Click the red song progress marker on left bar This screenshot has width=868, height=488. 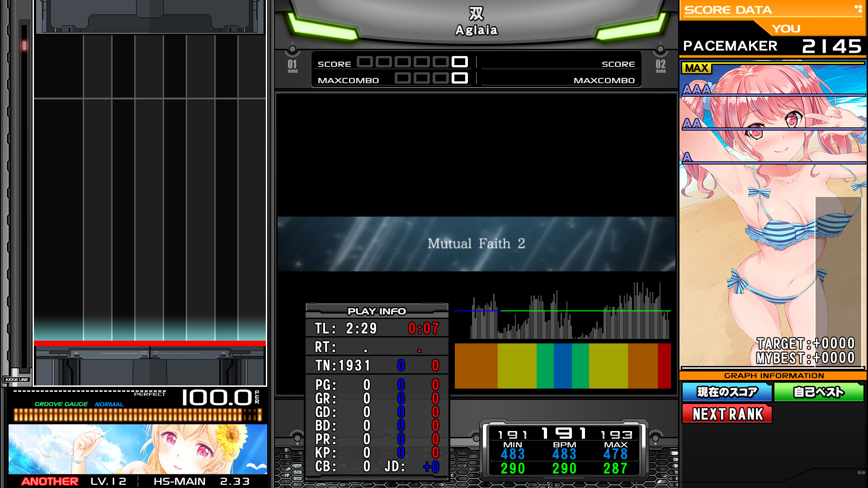[x=24, y=45]
